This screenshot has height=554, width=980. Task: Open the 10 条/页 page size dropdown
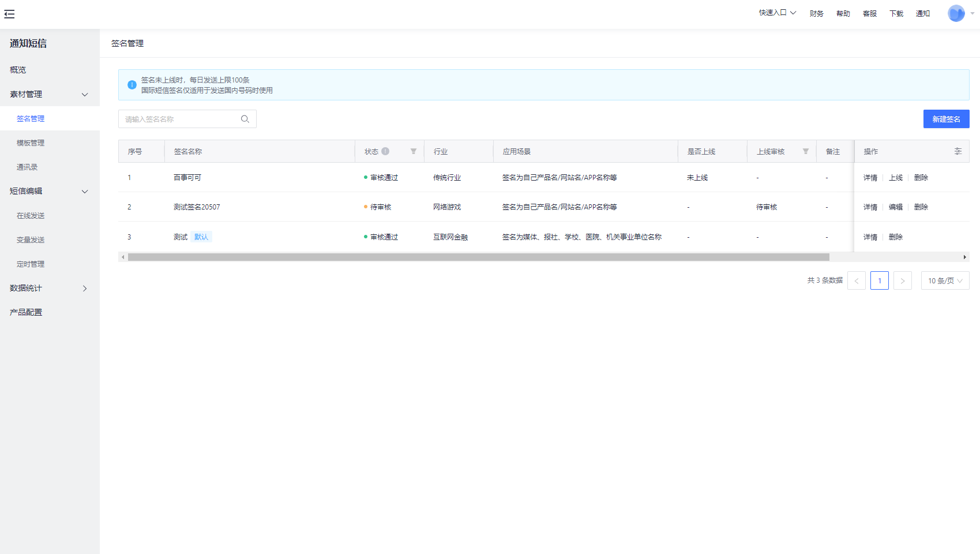point(945,281)
